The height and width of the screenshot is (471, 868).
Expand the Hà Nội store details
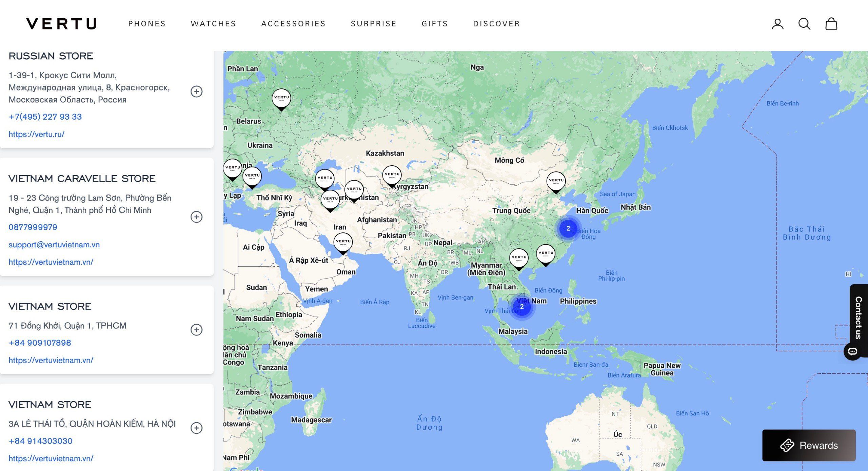point(196,428)
